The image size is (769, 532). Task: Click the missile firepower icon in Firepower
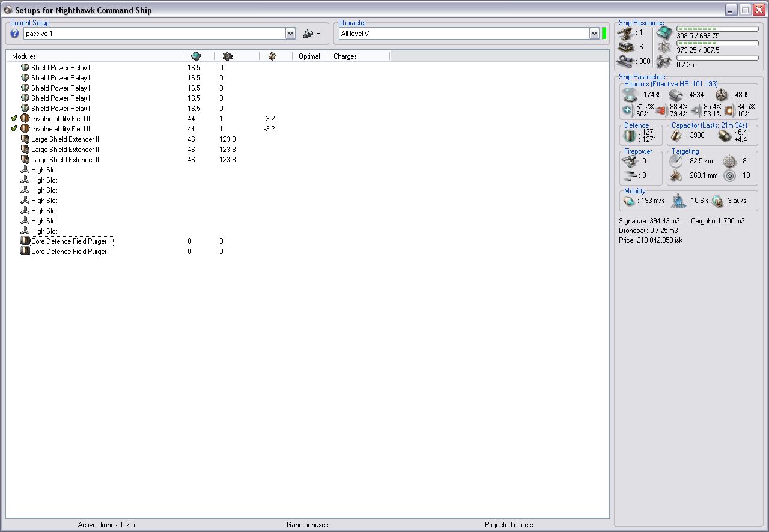[631, 175]
